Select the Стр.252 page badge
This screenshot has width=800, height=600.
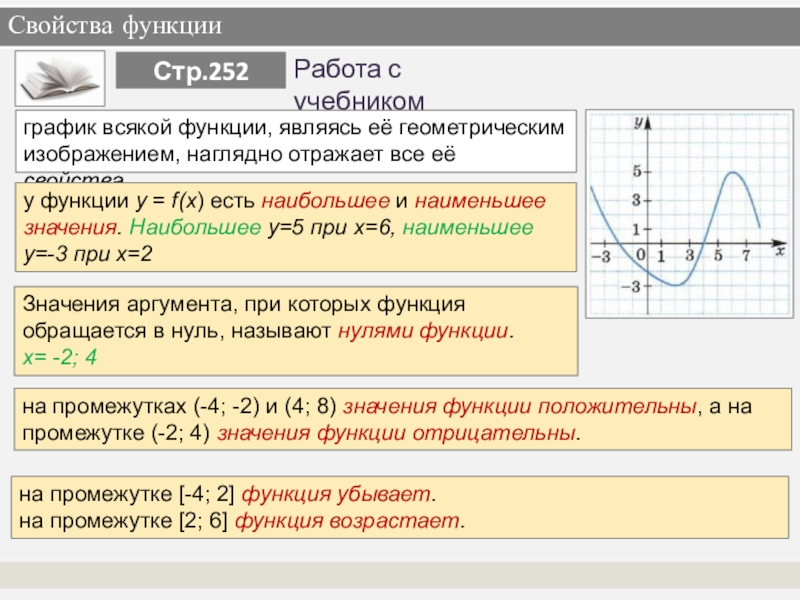pyautogui.click(x=202, y=72)
